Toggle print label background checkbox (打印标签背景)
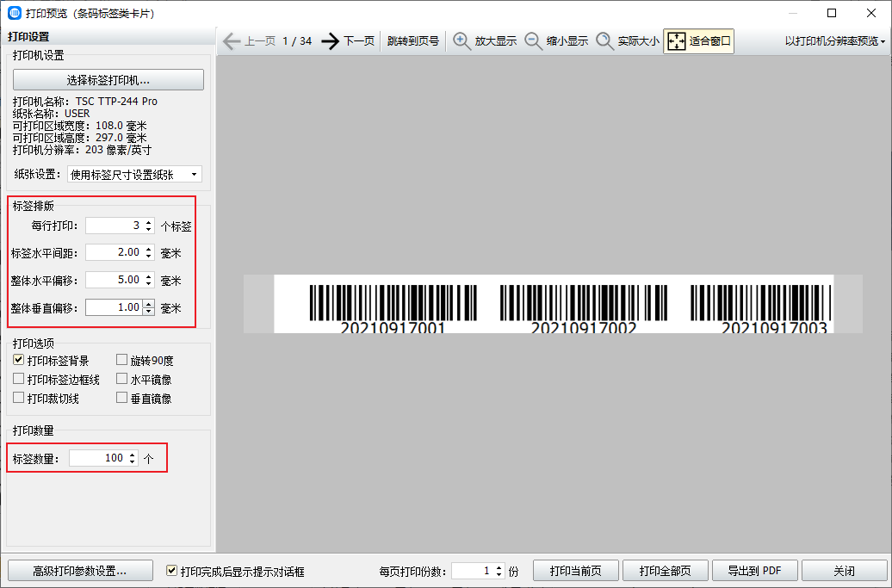 [19, 361]
